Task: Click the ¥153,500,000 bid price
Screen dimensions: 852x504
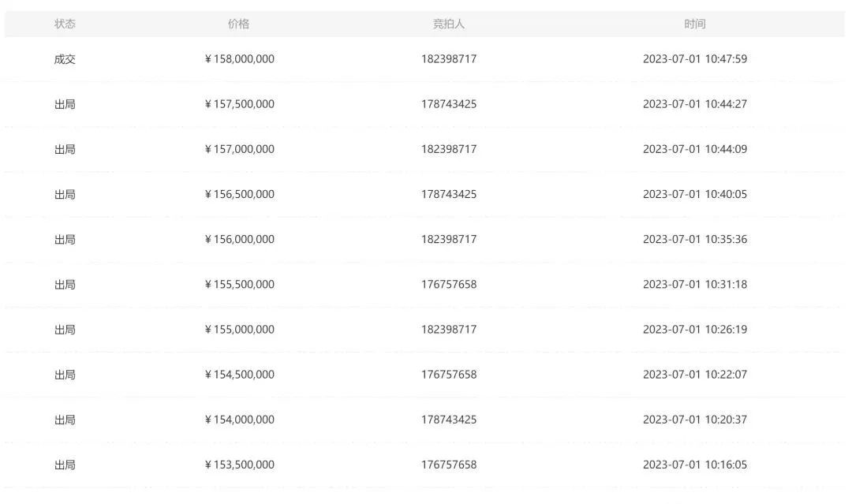Action: (239, 465)
